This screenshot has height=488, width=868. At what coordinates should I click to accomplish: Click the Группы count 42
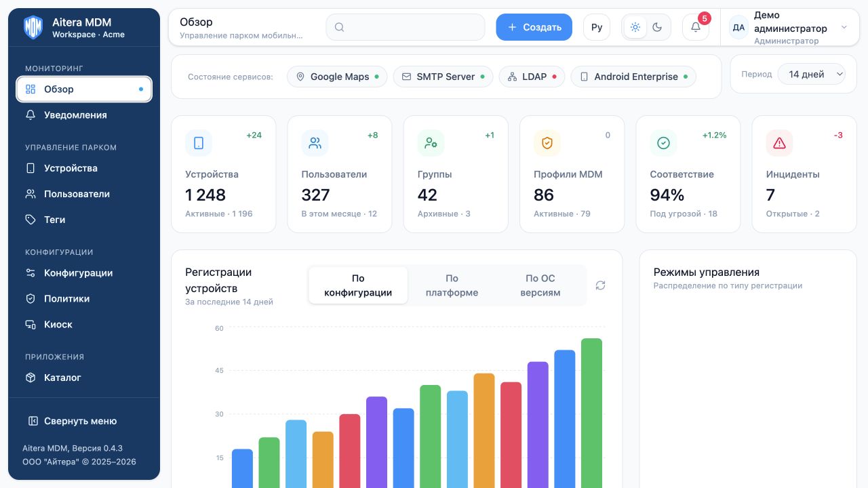[428, 195]
